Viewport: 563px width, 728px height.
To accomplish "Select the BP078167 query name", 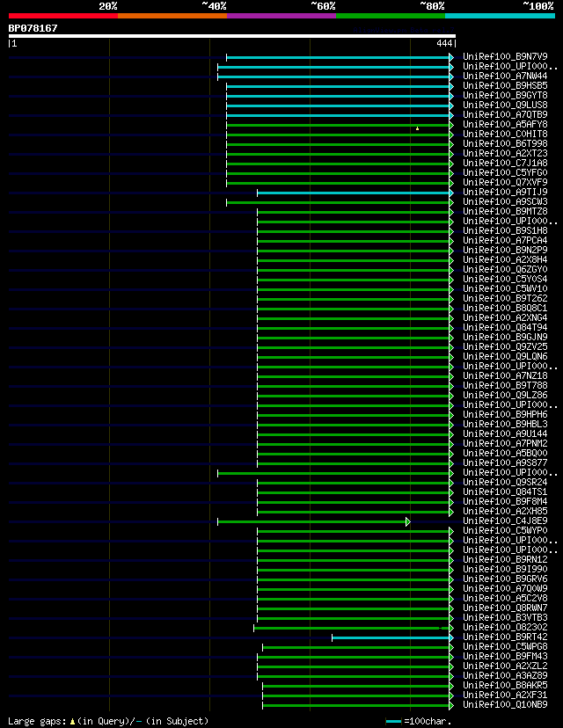I will coord(33,28).
